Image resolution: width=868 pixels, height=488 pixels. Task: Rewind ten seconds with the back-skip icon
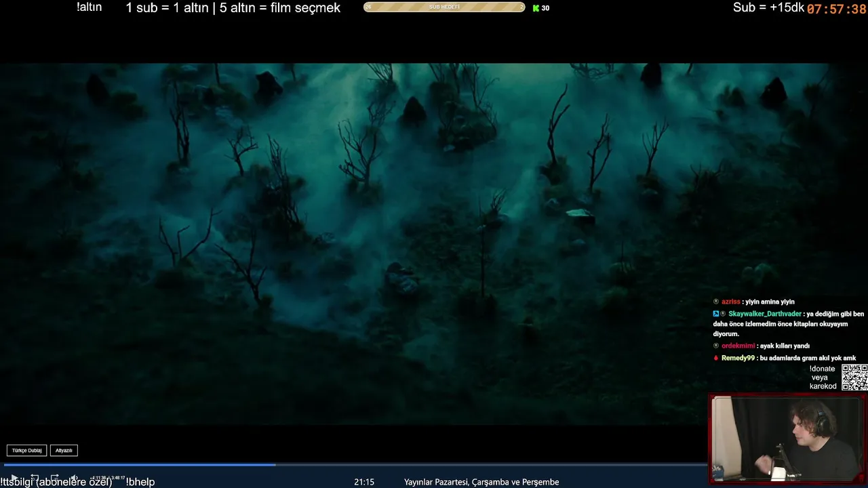[35, 478]
